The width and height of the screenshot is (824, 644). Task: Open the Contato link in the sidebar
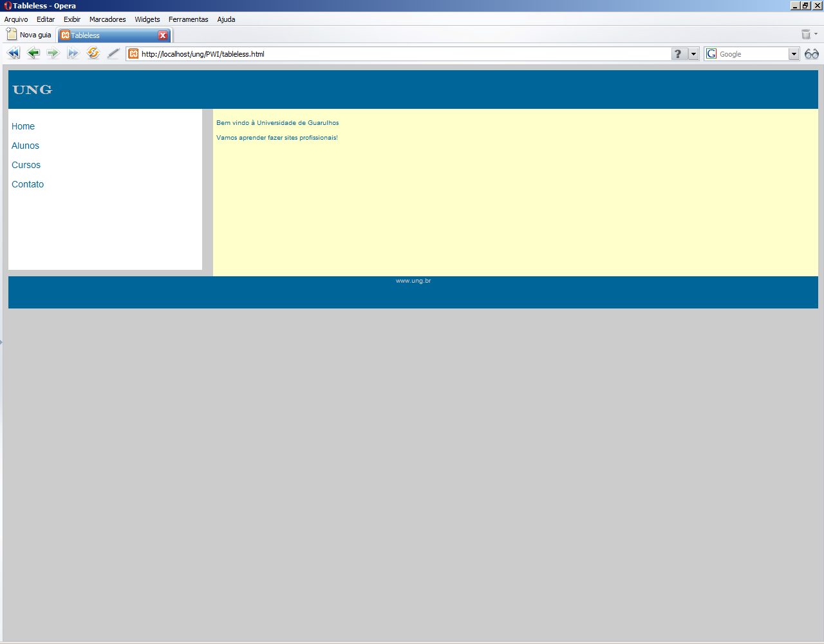pos(28,184)
